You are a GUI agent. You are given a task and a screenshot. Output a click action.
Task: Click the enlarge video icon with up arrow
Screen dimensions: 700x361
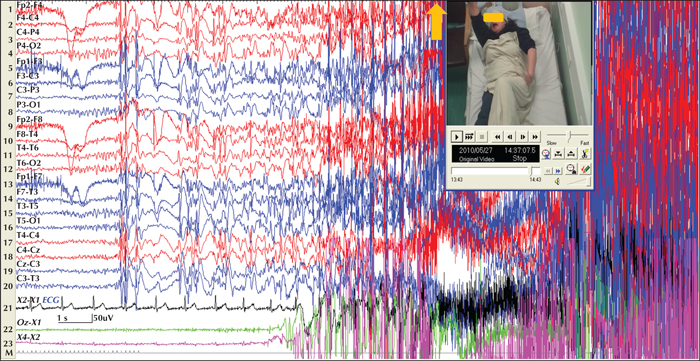coord(571,154)
